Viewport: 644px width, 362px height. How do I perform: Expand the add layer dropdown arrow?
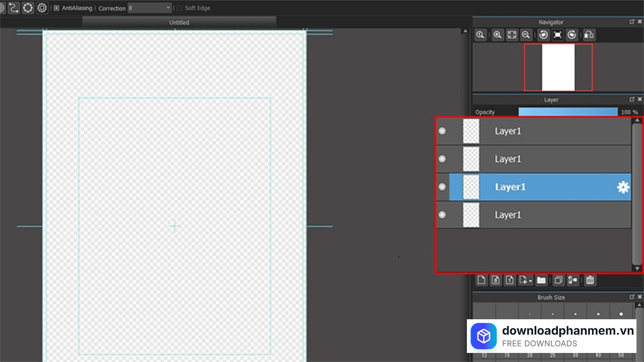pyautogui.click(x=530, y=281)
